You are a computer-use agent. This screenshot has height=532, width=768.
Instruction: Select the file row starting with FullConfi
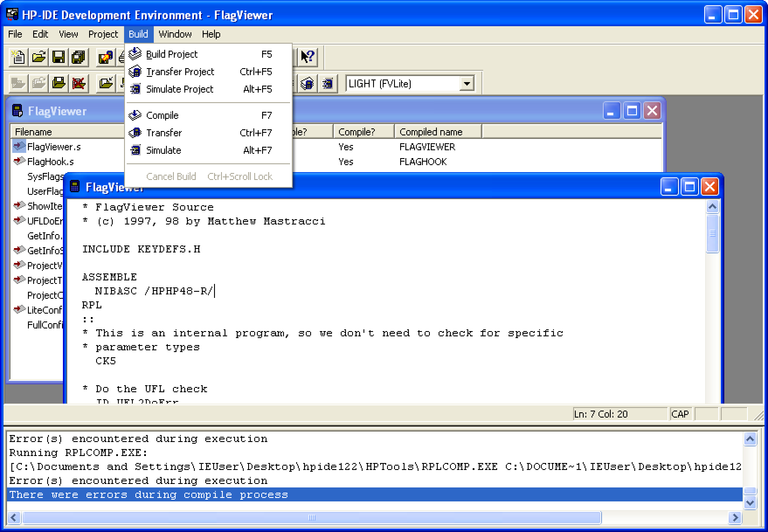point(45,325)
